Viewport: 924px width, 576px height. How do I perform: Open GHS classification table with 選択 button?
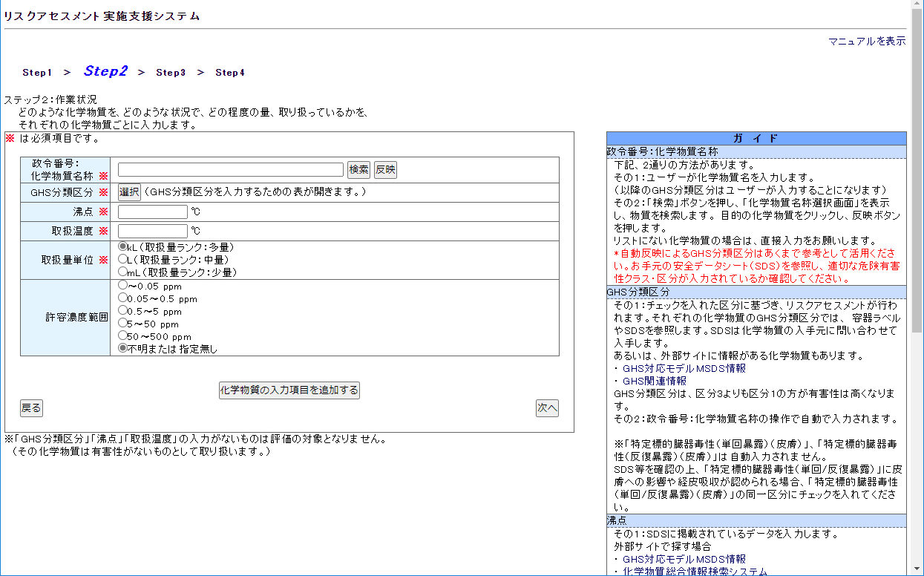pyautogui.click(x=129, y=192)
